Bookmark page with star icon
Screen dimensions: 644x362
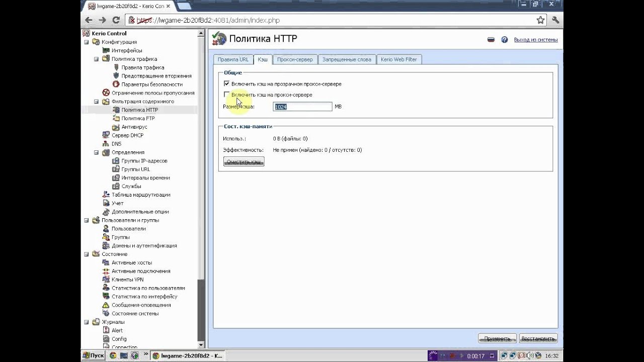tap(540, 20)
